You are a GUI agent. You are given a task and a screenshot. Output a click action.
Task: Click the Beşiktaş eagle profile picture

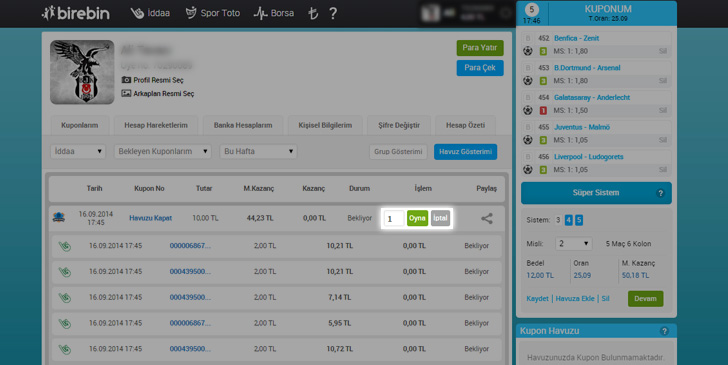pyautogui.click(x=82, y=72)
